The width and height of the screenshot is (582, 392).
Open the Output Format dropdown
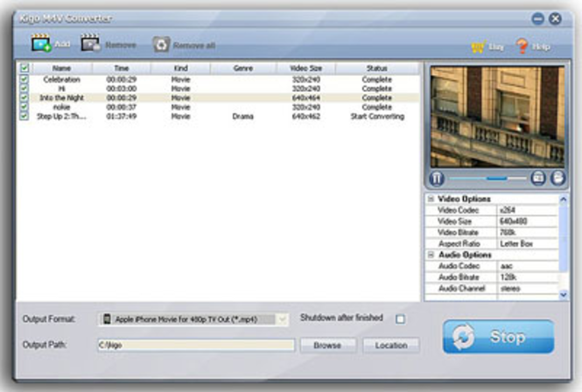point(283,319)
